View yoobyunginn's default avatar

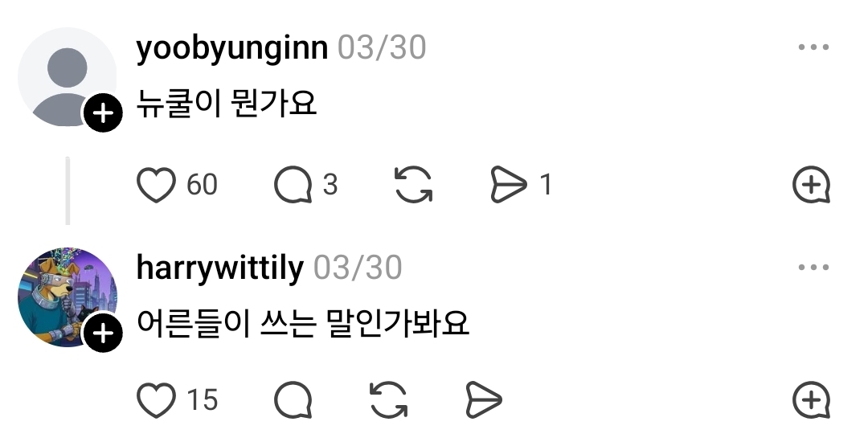[x=68, y=77]
